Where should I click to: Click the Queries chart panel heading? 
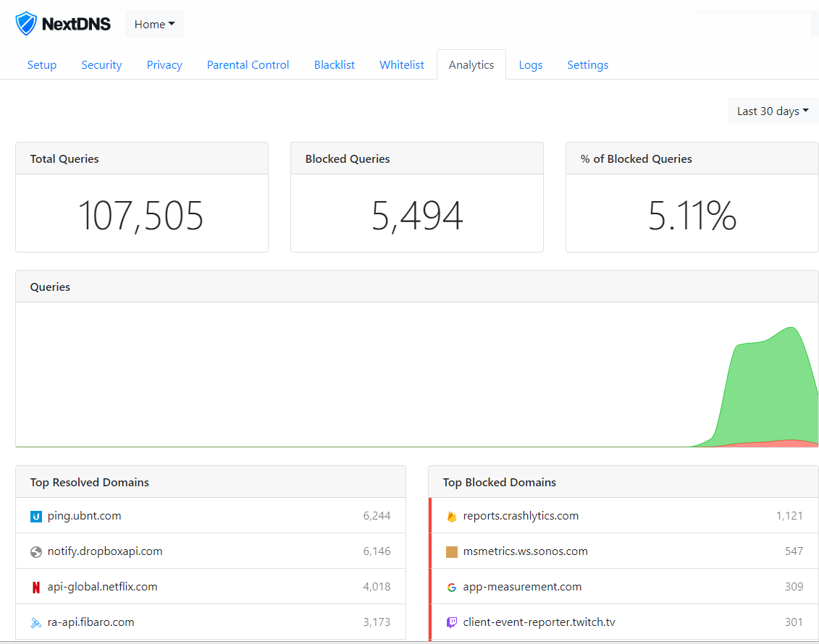point(50,287)
